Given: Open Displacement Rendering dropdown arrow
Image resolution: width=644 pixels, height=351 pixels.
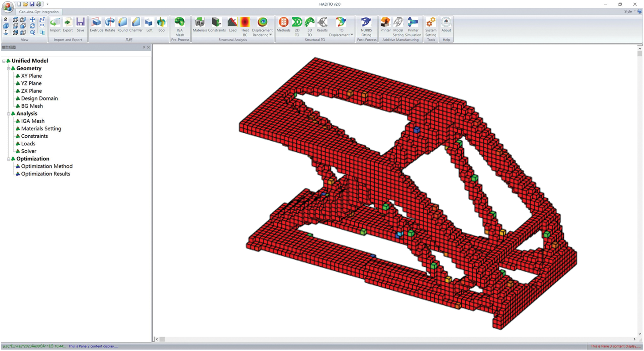Looking at the screenshot, I should 270,35.
